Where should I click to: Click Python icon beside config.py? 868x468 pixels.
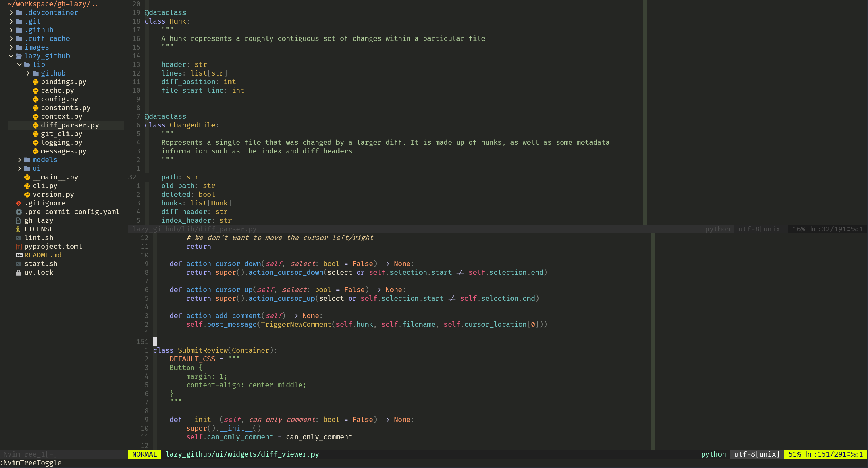click(36, 99)
